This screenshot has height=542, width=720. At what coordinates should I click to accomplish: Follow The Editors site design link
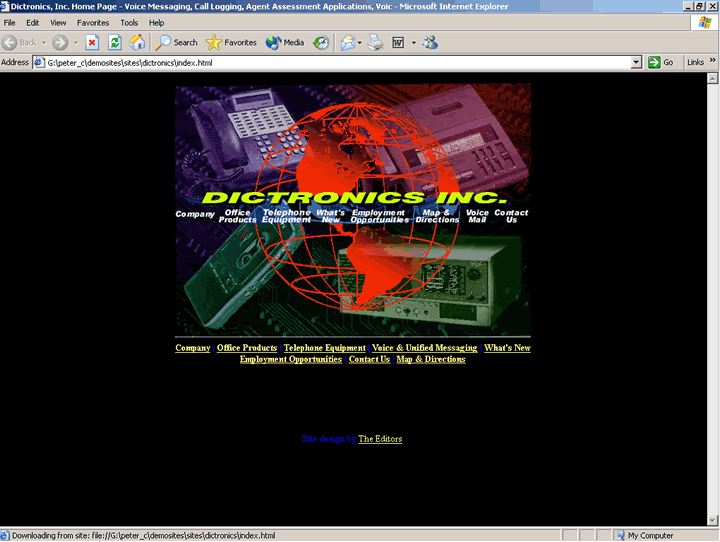coord(380,439)
